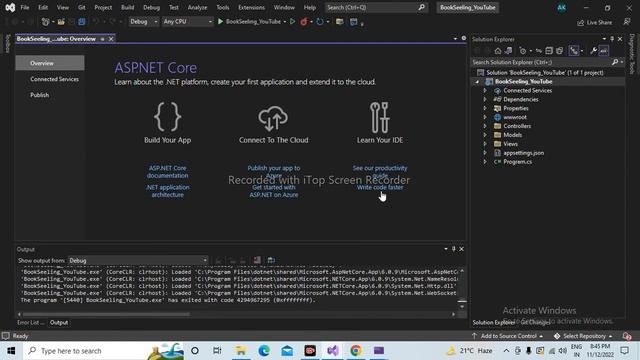Select the Publish side tab
Image resolution: width=640 pixels, height=360 pixels.
click(x=40, y=95)
